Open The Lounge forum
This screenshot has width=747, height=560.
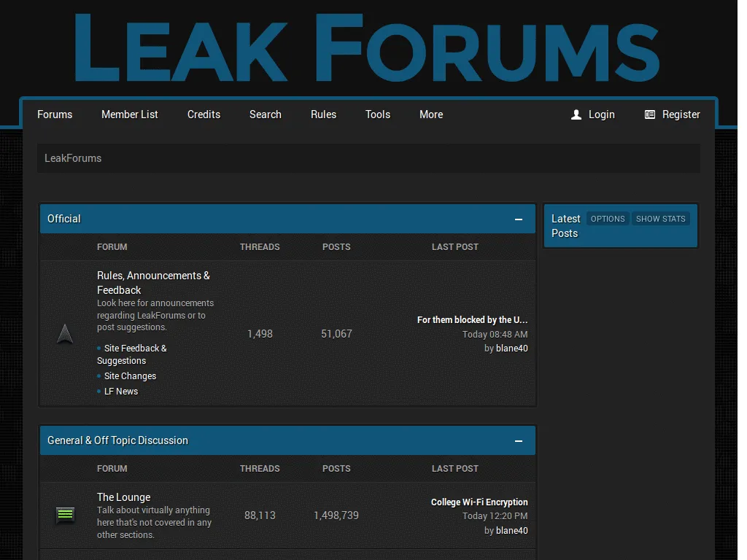(123, 497)
